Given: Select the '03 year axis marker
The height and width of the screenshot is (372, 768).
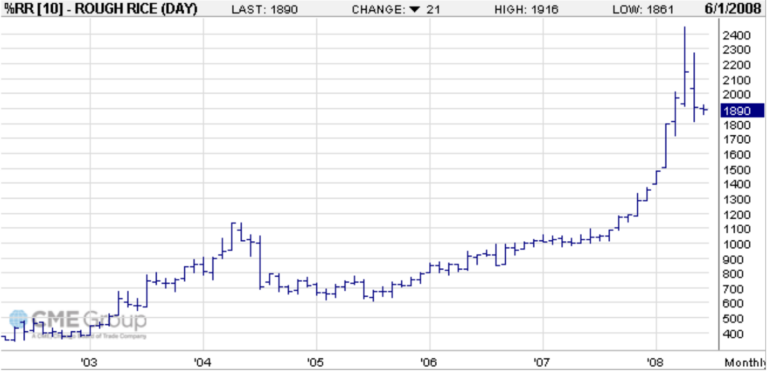Looking at the screenshot, I should (89, 363).
